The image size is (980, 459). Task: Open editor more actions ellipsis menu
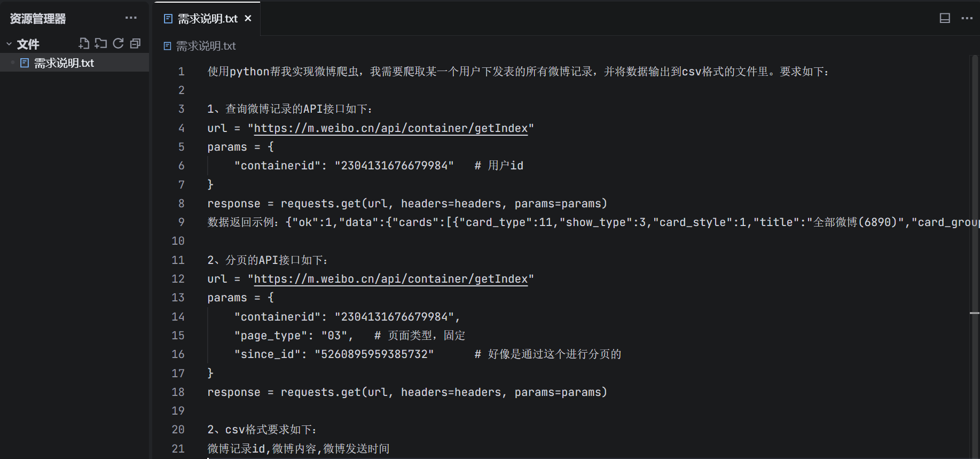(x=967, y=18)
